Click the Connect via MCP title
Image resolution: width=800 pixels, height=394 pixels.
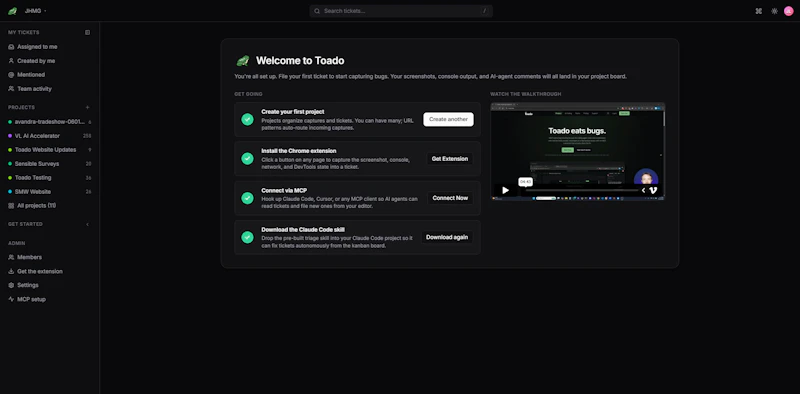pyautogui.click(x=284, y=190)
